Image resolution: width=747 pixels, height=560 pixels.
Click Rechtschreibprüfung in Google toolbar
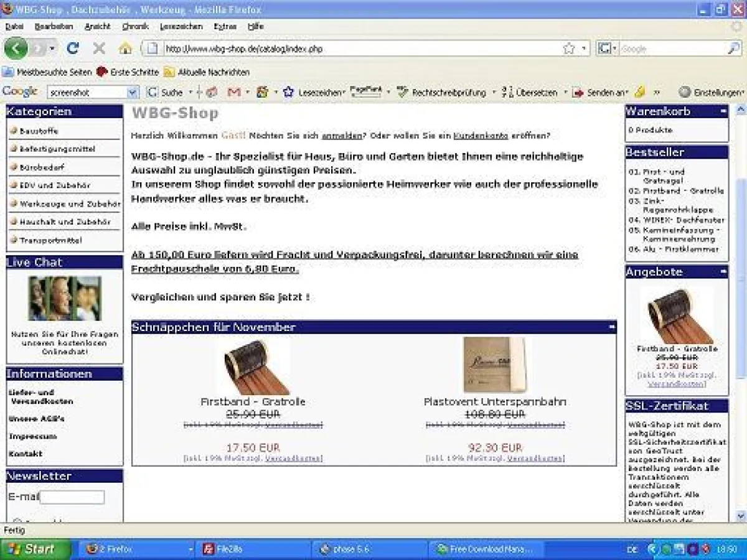tap(442, 92)
